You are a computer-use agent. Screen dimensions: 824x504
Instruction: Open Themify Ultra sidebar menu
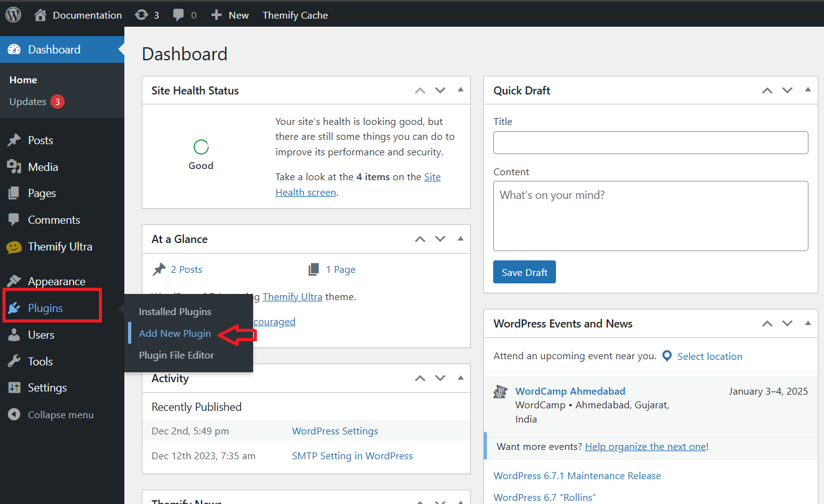pyautogui.click(x=60, y=247)
